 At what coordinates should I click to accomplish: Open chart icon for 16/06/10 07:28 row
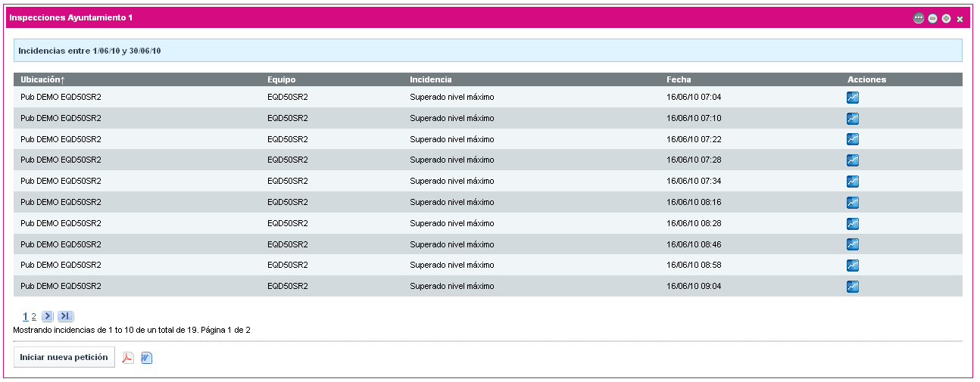coord(853,160)
